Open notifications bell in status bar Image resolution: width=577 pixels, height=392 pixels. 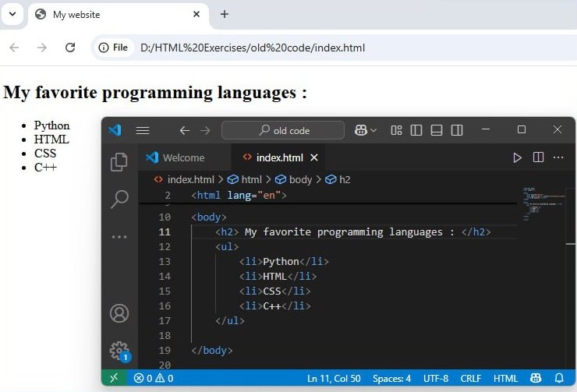(559, 378)
